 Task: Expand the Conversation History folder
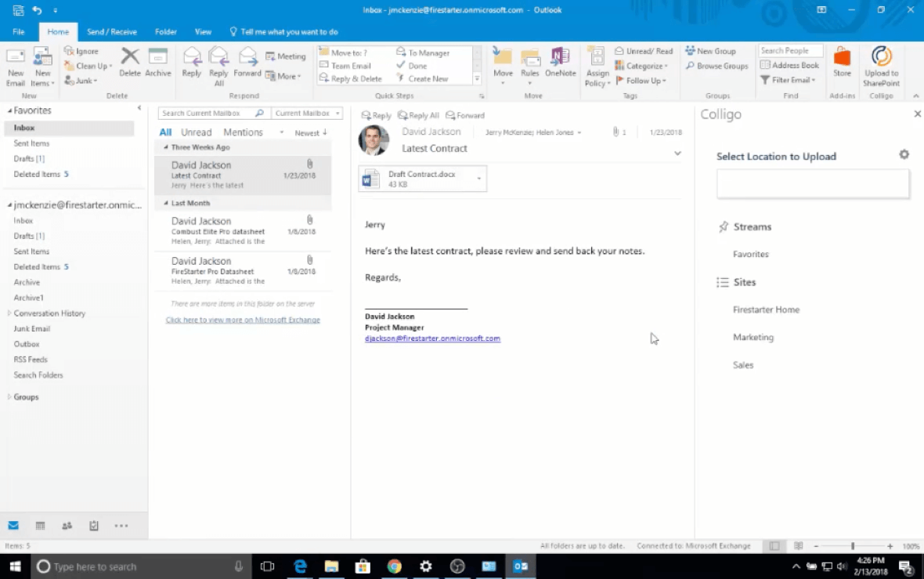click(9, 313)
